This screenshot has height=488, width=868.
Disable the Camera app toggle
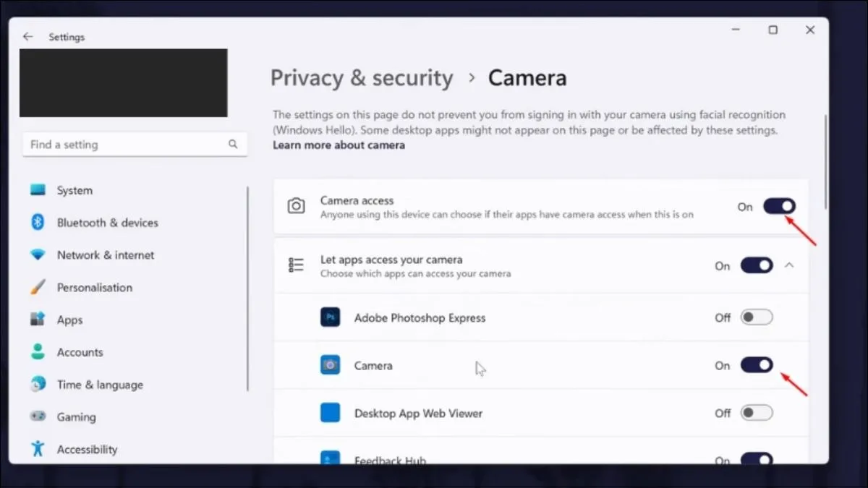[x=756, y=366]
